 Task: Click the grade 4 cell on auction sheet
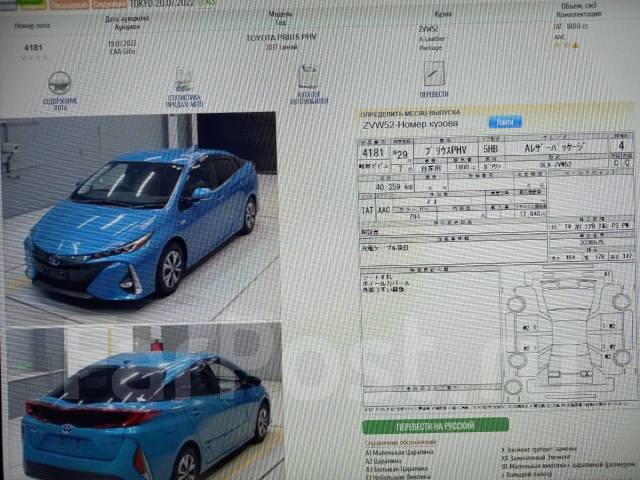click(x=621, y=146)
